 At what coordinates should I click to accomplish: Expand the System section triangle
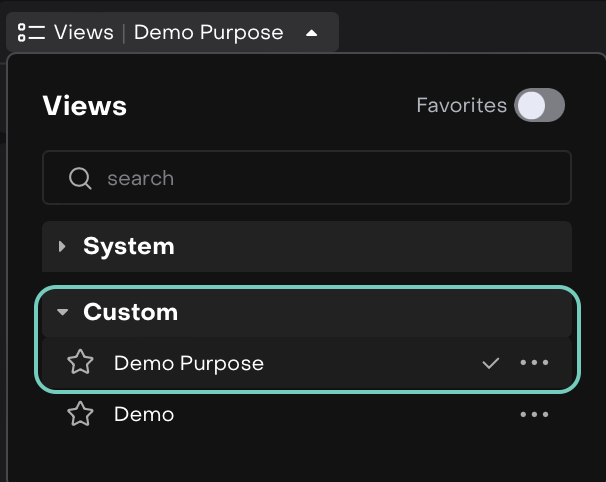[63, 246]
